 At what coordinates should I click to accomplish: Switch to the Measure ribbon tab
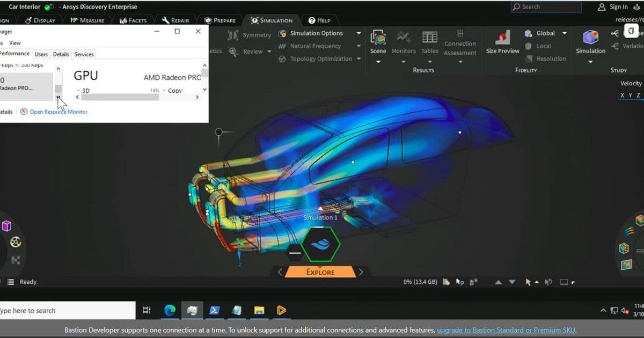click(x=87, y=20)
